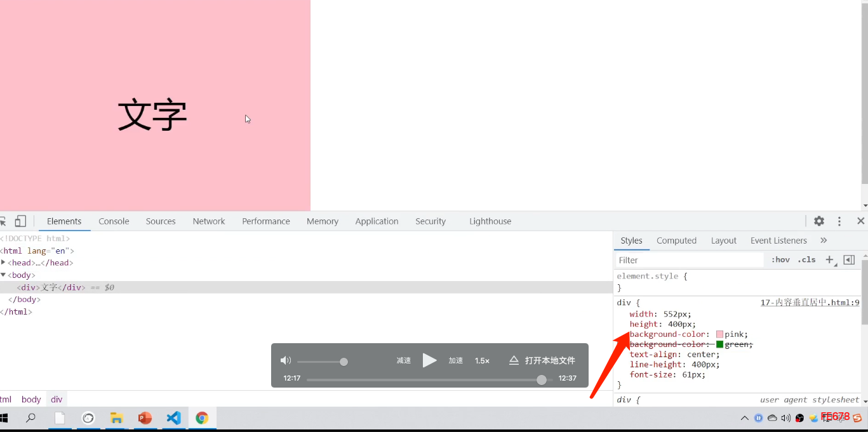Screen dimensions: 868x432
Task: Click the pink background-color swatch
Action: (x=719, y=334)
